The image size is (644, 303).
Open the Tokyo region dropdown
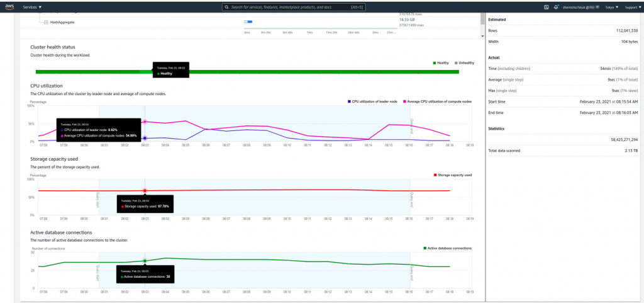click(611, 8)
